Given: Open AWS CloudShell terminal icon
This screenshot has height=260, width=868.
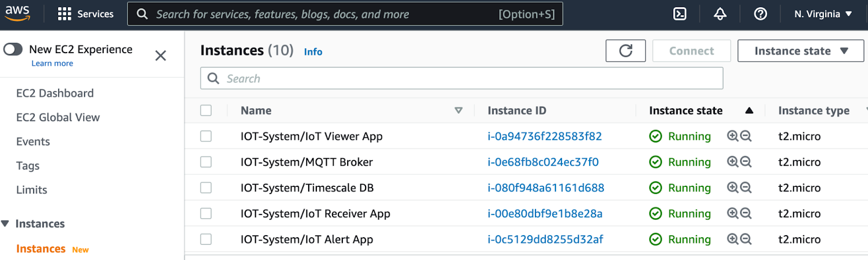Looking at the screenshot, I should click(680, 14).
